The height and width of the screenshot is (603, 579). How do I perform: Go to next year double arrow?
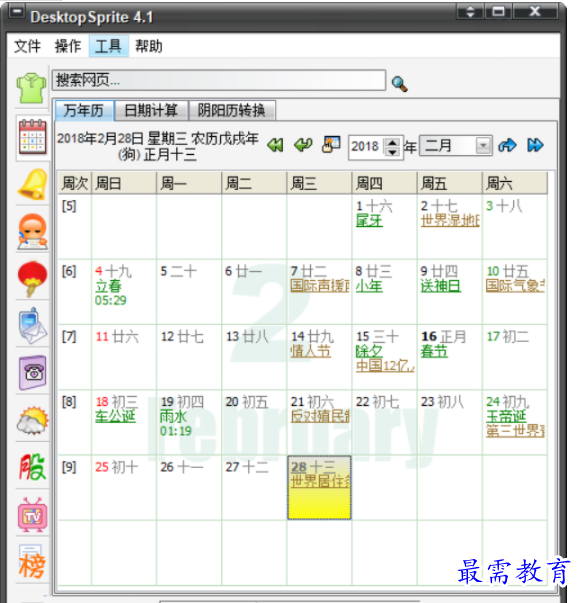point(535,145)
